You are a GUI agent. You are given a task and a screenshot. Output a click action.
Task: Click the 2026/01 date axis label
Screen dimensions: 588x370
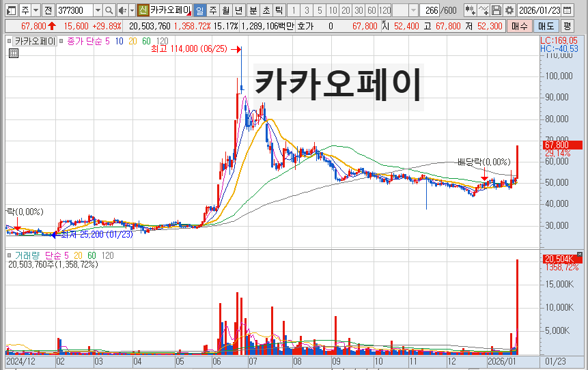pyautogui.click(x=503, y=362)
